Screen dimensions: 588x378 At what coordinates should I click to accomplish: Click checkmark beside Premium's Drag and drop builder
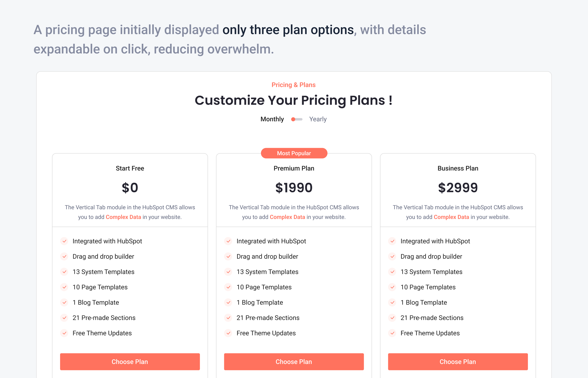click(228, 257)
